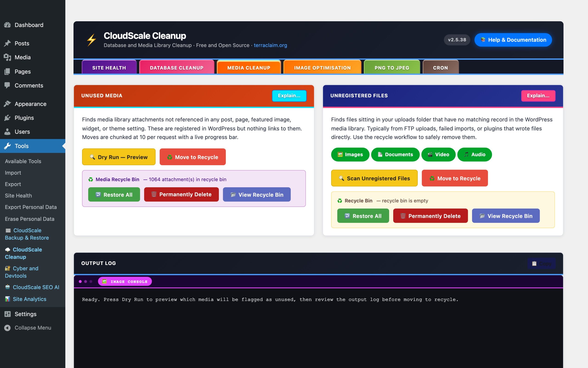
Task: Click the Cyber and Devtools lock icon
Action: [x=8, y=268]
